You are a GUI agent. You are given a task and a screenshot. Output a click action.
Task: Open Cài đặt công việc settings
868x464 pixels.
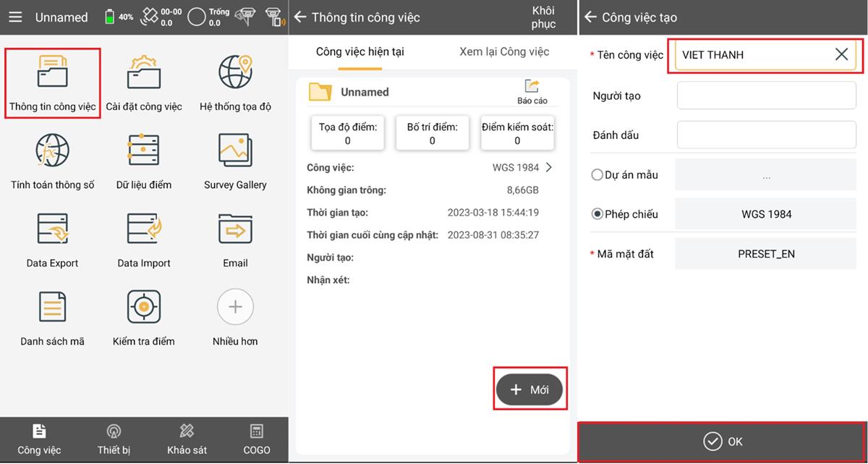143,81
